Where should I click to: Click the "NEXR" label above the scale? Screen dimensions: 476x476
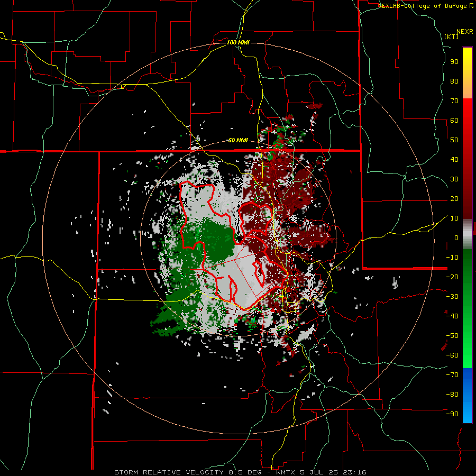(465, 32)
